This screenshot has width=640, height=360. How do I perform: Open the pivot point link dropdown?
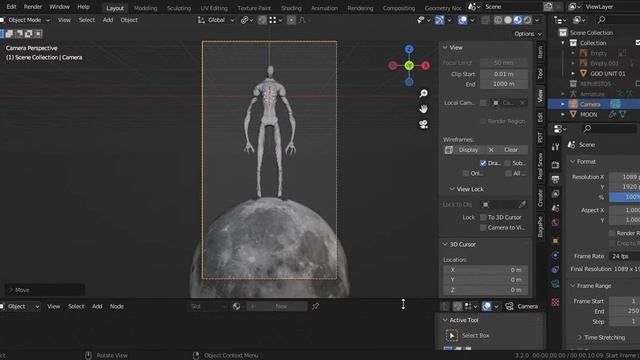(x=247, y=20)
